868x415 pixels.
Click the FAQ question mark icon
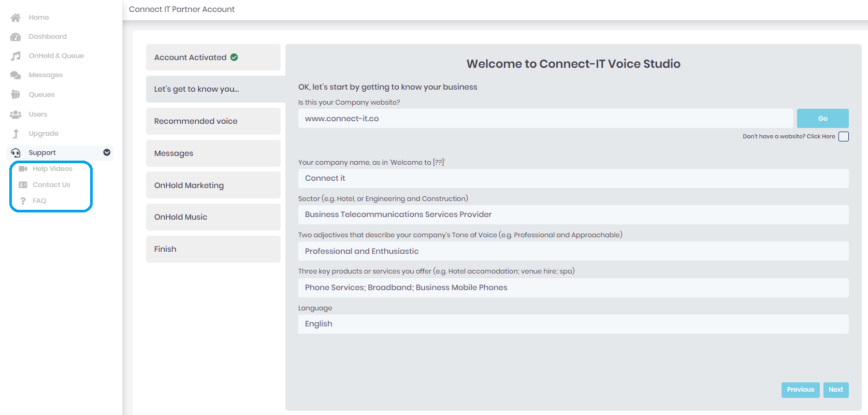click(x=23, y=201)
